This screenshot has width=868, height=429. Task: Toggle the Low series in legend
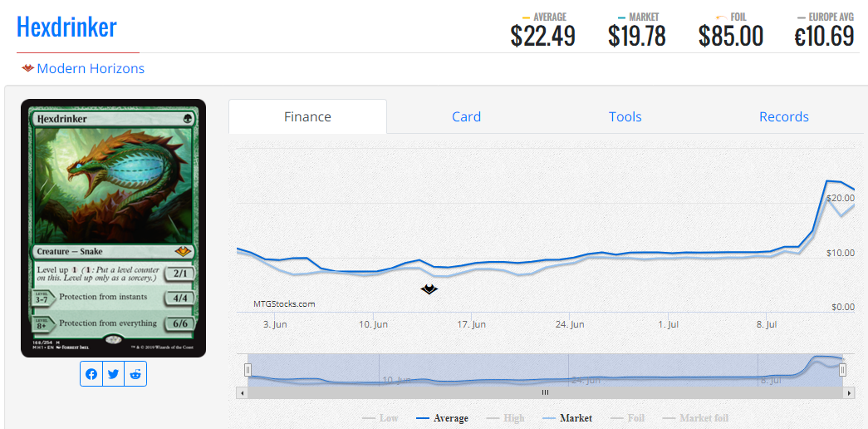380,418
